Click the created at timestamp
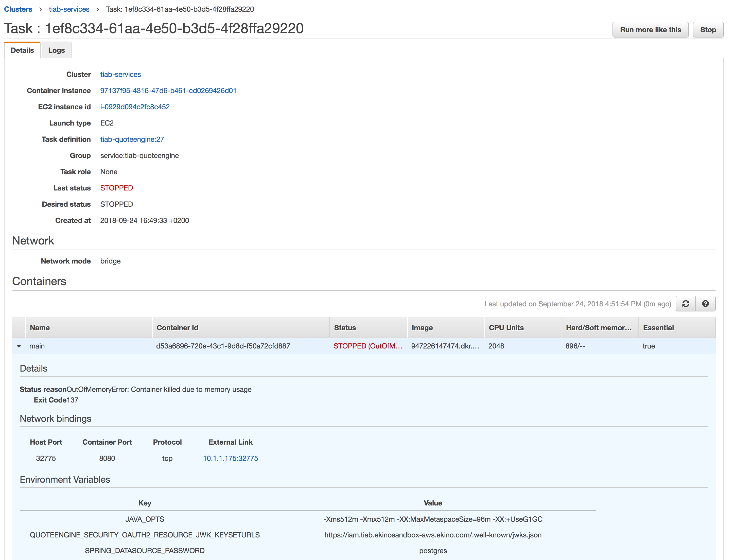 click(x=145, y=221)
